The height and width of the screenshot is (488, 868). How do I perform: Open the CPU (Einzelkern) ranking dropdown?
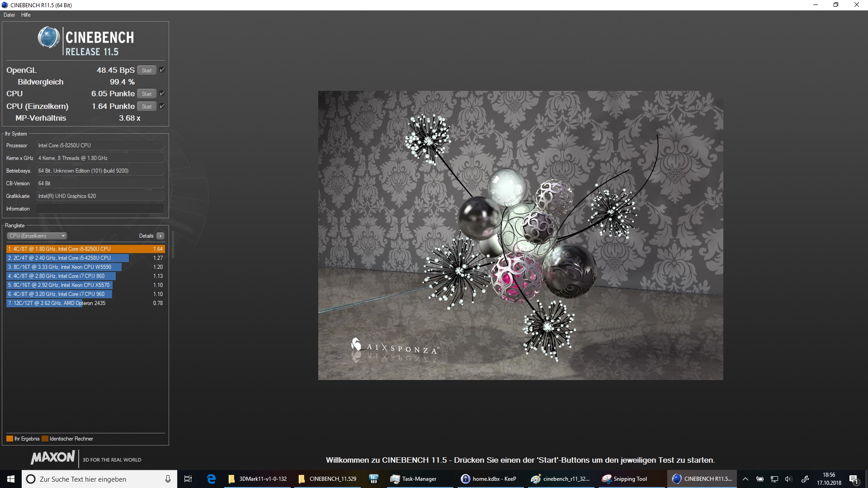pyautogui.click(x=37, y=236)
